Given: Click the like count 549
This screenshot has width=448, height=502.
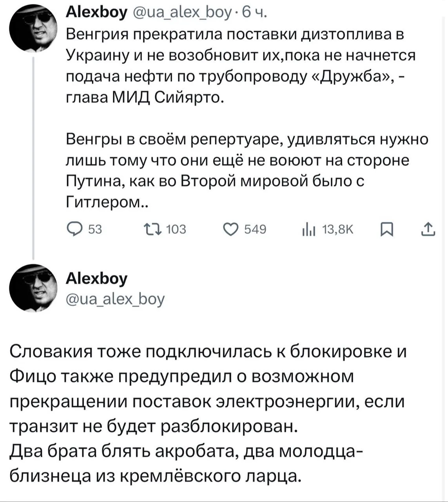Looking at the screenshot, I should click(255, 229).
